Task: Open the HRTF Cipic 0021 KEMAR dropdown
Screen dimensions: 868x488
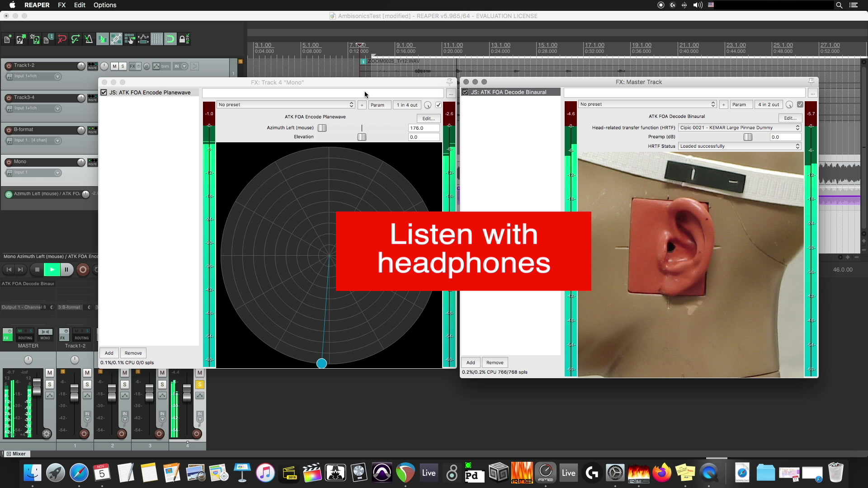Action: pos(740,128)
